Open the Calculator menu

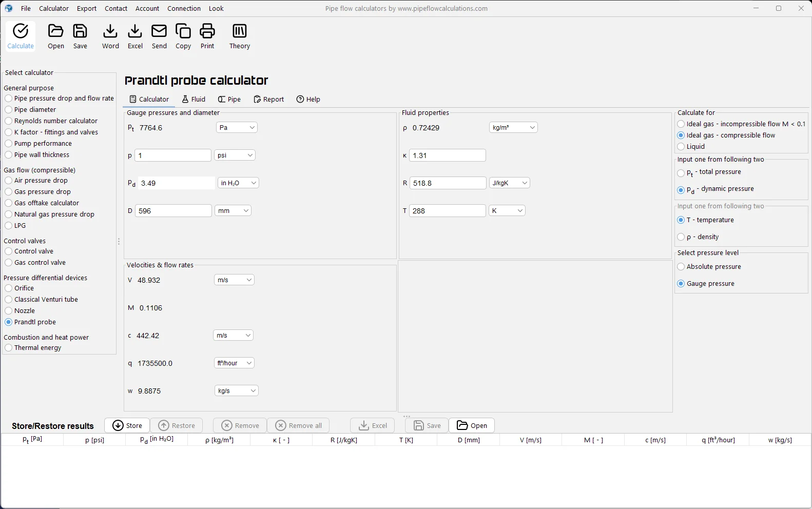pos(54,8)
